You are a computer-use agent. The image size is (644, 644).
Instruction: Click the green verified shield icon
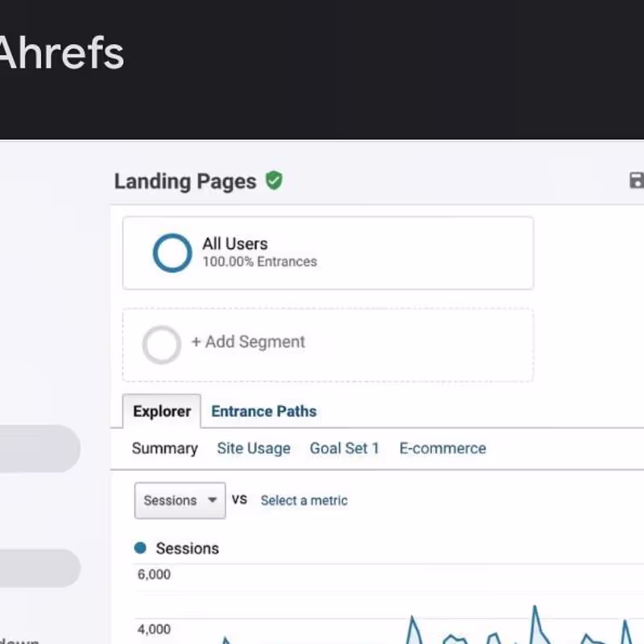tap(274, 180)
